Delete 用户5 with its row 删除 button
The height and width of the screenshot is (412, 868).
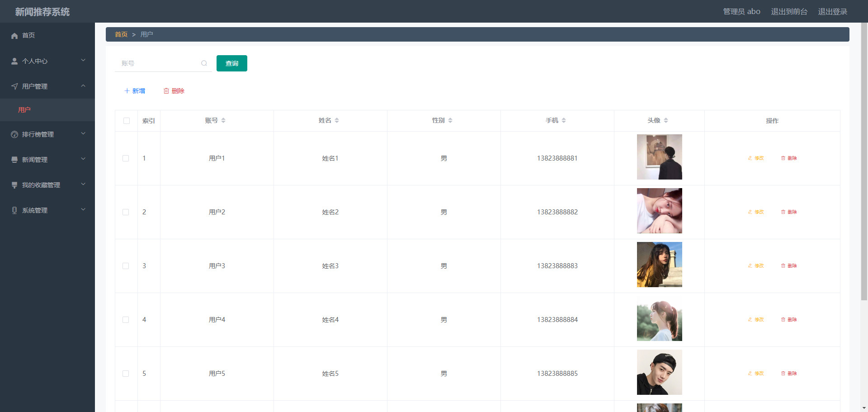coord(789,374)
